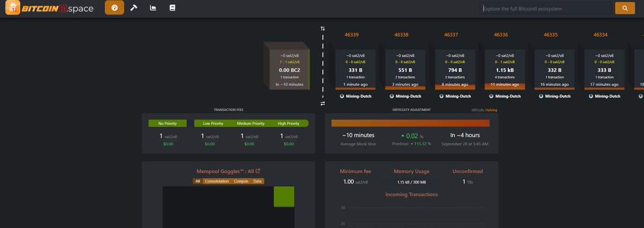This screenshot has height=228, width=644.
Task: Click pool icon under block 46339
Action: [341, 96]
